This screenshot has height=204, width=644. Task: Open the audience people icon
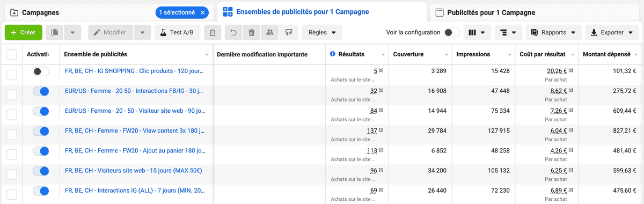[269, 33]
